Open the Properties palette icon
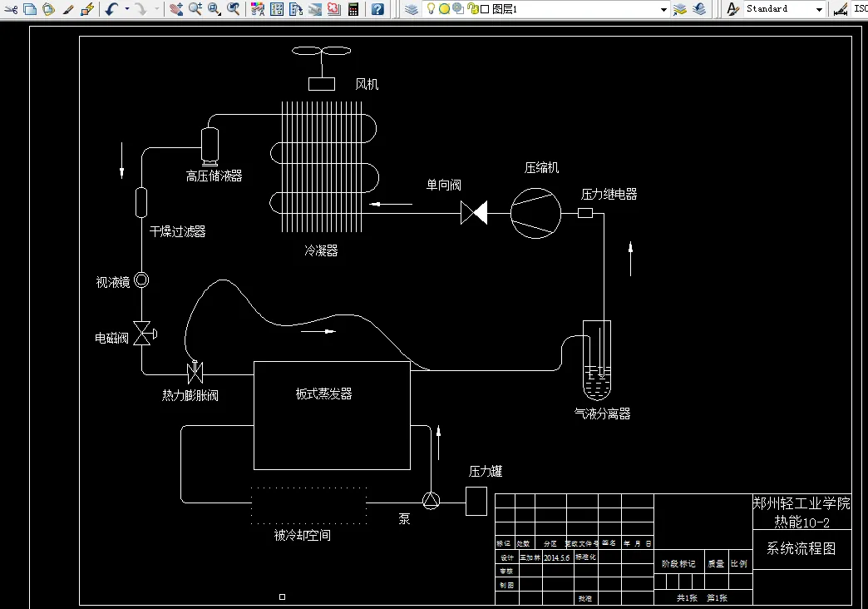 point(258,9)
